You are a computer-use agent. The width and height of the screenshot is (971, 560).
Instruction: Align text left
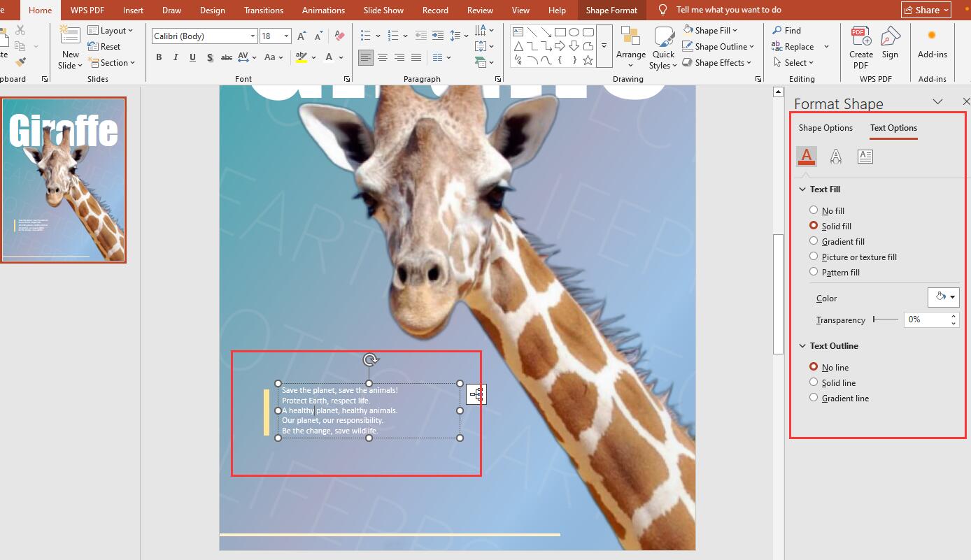tap(366, 57)
